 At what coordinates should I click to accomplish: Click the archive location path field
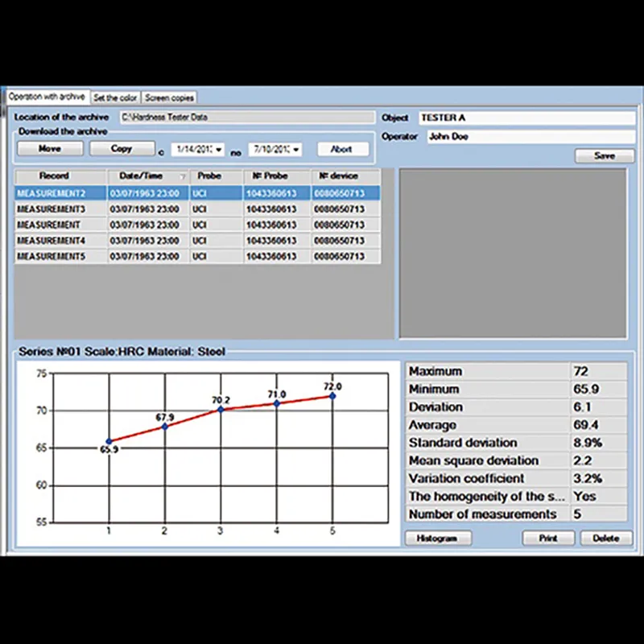(247, 117)
